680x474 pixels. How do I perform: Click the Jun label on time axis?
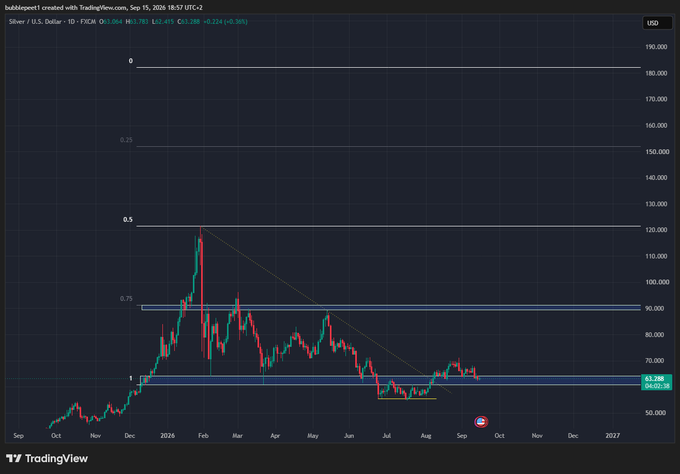point(349,435)
